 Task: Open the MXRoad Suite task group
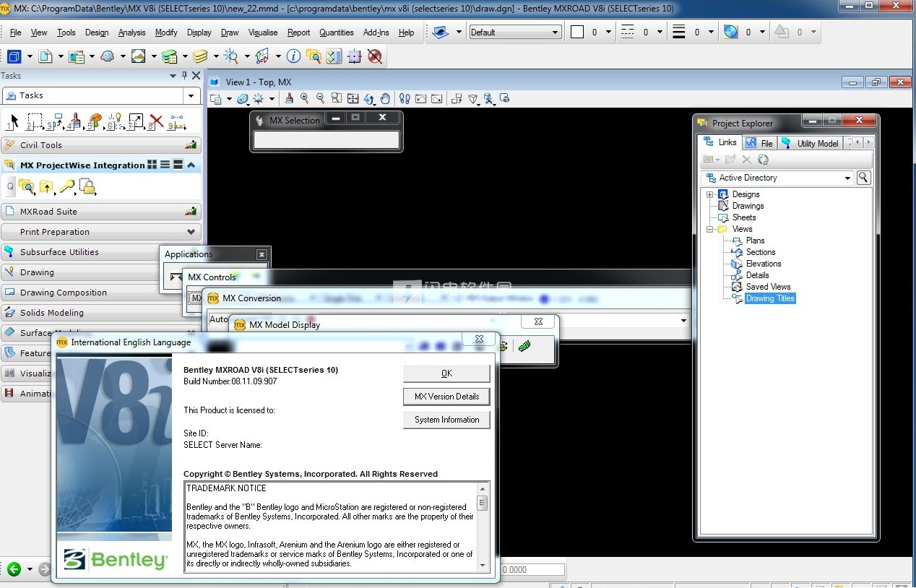point(101,212)
